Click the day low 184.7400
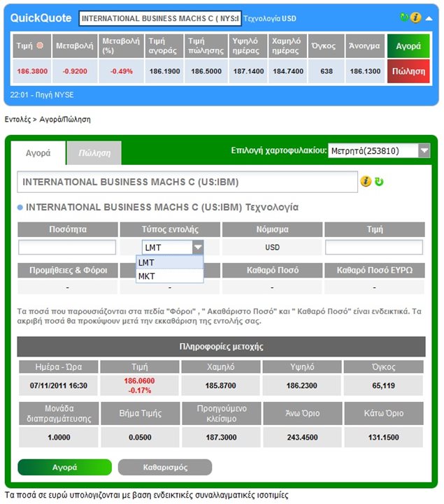Image resolution: width=444 pixels, height=504 pixels. [288, 71]
